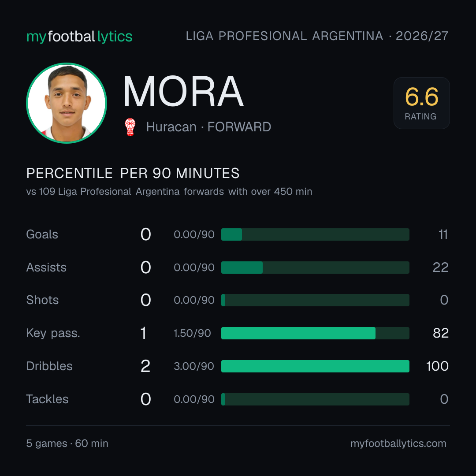Screen dimensions: 476x476
Task: Click the Huracan club crest icon
Action: point(130,127)
